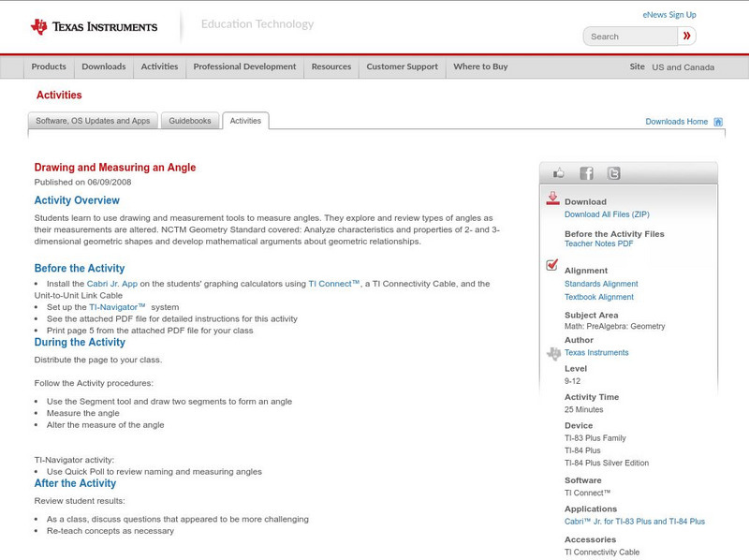Click the TI-83 Plus Family device text
This screenshot has width=749, height=560.
click(x=595, y=438)
